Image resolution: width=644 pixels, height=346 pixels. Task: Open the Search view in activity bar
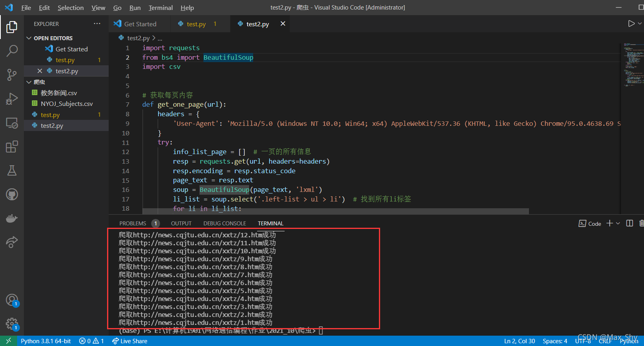[x=12, y=51]
